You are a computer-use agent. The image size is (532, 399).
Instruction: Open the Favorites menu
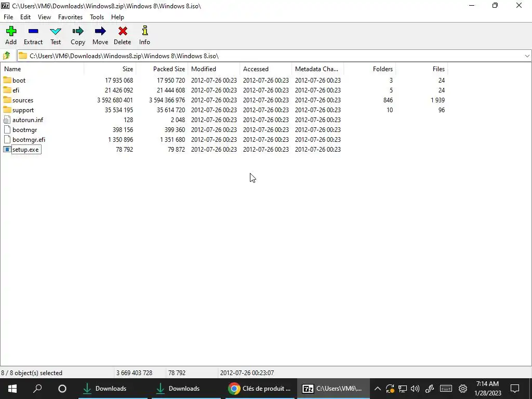tap(70, 17)
